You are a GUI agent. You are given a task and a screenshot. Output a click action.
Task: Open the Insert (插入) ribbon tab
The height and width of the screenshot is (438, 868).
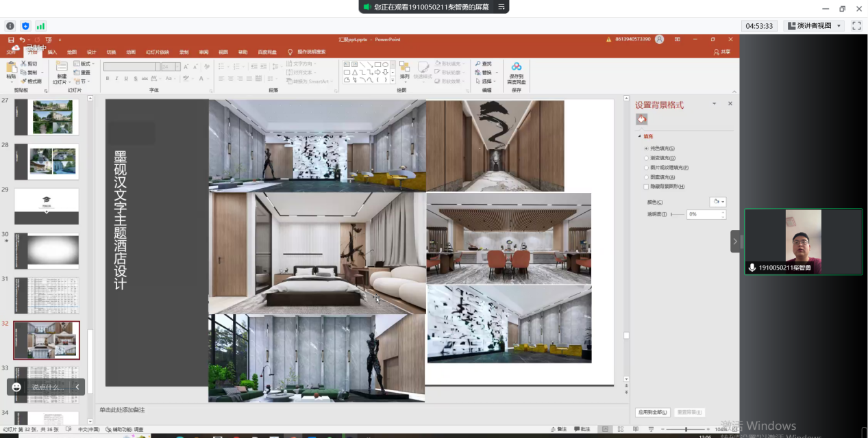pos(52,52)
